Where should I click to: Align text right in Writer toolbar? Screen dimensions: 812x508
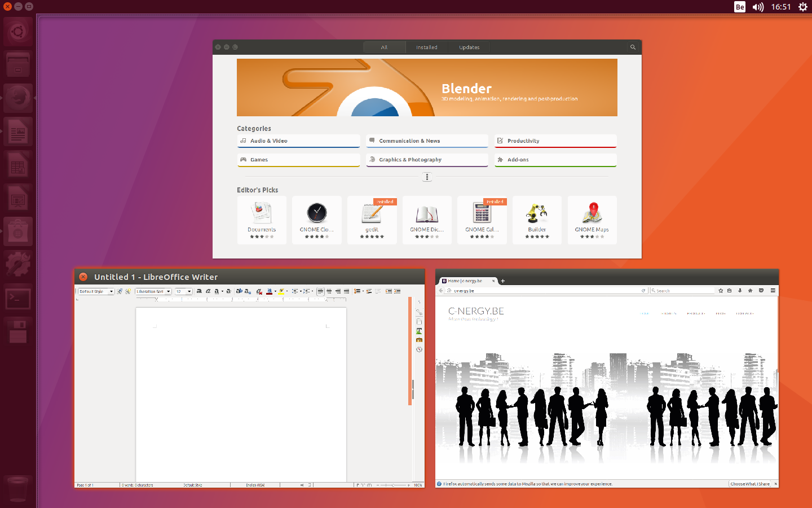[x=338, y=291]
